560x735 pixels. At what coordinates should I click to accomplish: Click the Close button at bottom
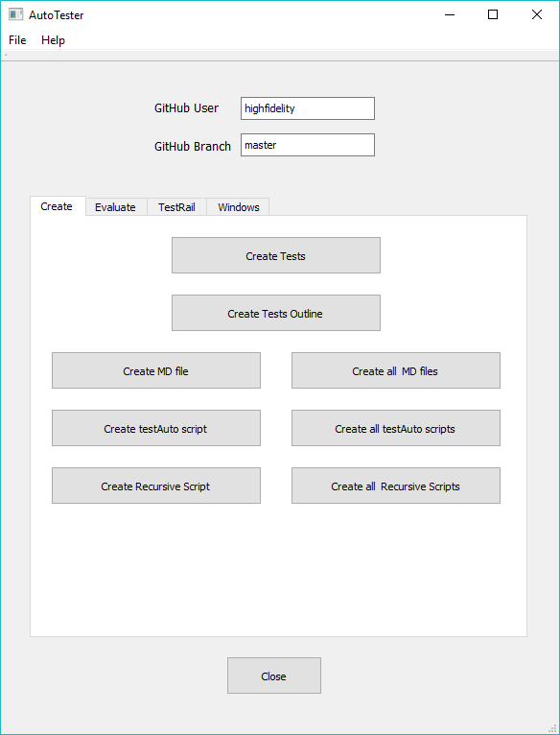pyautogui.click(x=274, y=676)
